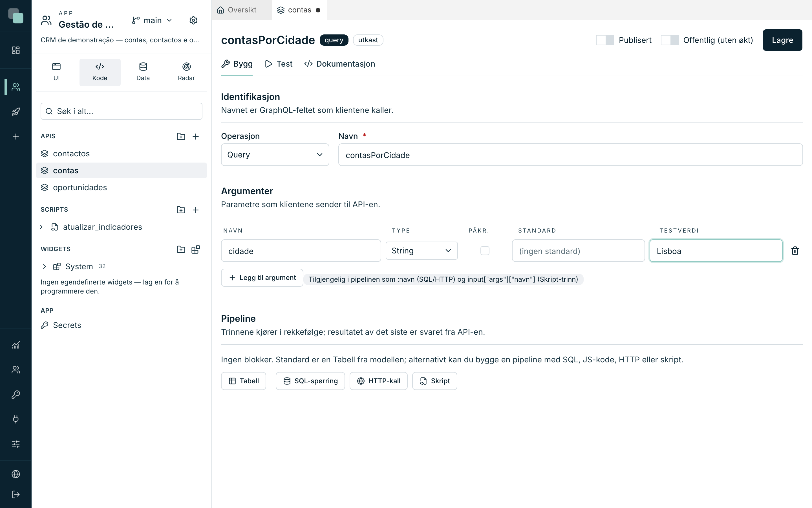Click the Testverdi field with Lisboa
This screenshot has width=812, height=508.
click(716, 251)
